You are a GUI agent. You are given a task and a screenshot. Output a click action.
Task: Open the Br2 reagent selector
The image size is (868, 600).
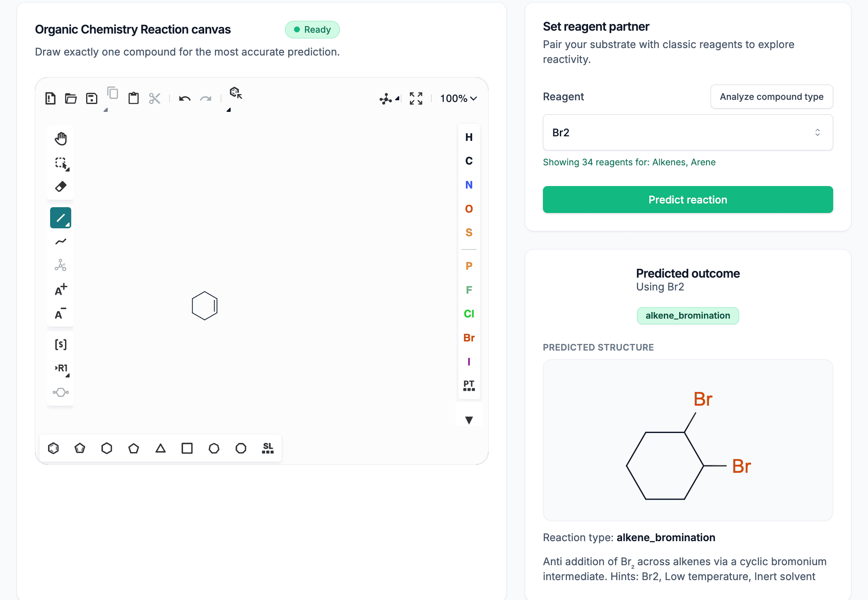687,133
